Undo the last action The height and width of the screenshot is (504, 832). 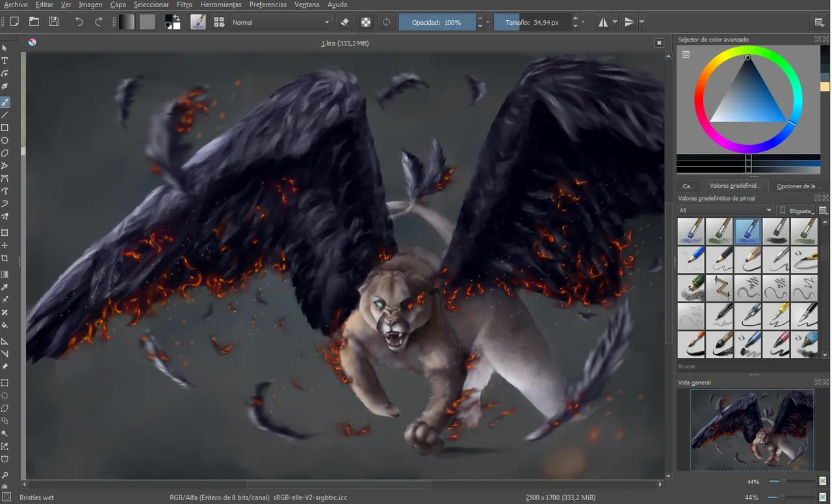click(x=79, y=21)
